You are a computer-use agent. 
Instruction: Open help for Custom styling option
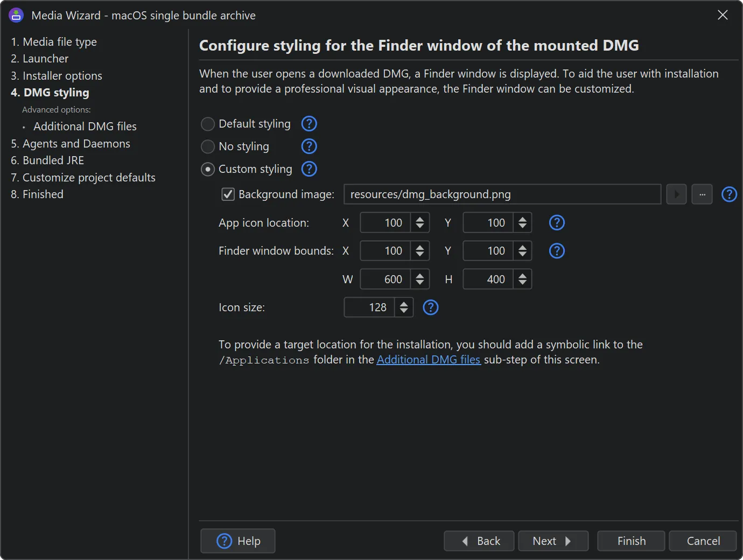[309, 169]
